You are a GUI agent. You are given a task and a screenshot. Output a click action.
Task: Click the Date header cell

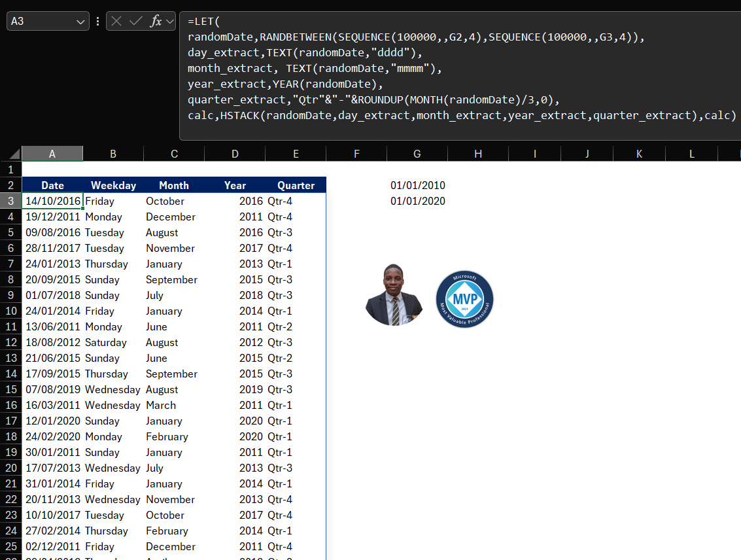52,185
